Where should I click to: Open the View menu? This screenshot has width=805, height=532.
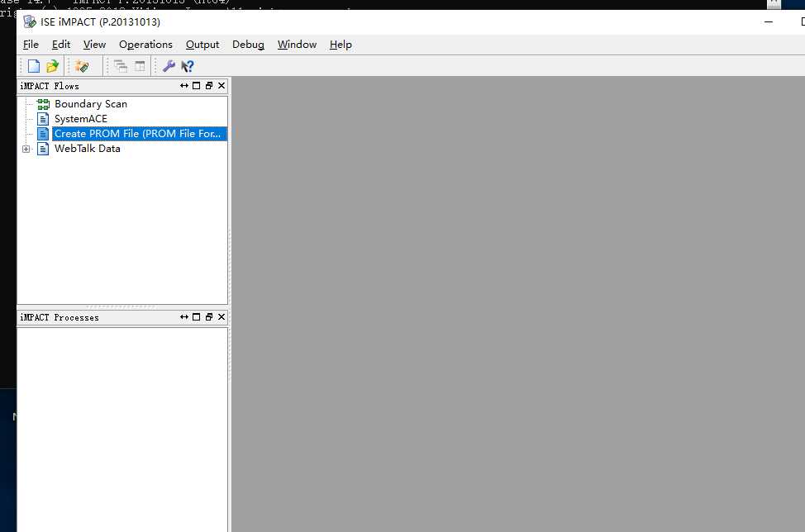click(x=94, y=45)
